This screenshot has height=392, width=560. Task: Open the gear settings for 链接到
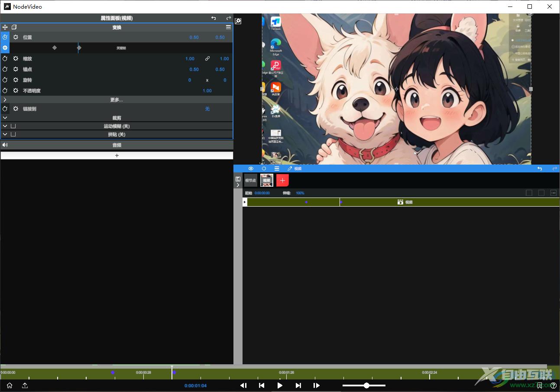pyautogui.click(x=16, y=109)
